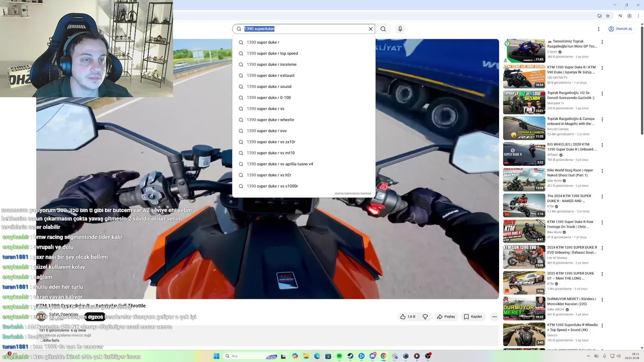This screenshot has width=644, height=362.
Task: Open Microsoft Edge from the taskbar
Action: (x=317, y=356)
